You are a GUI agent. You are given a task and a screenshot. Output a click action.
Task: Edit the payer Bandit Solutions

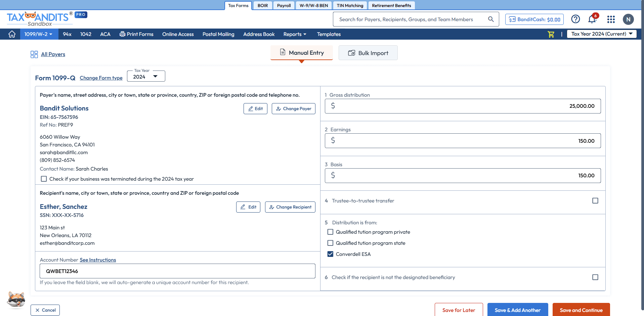(x=255, y=108)
